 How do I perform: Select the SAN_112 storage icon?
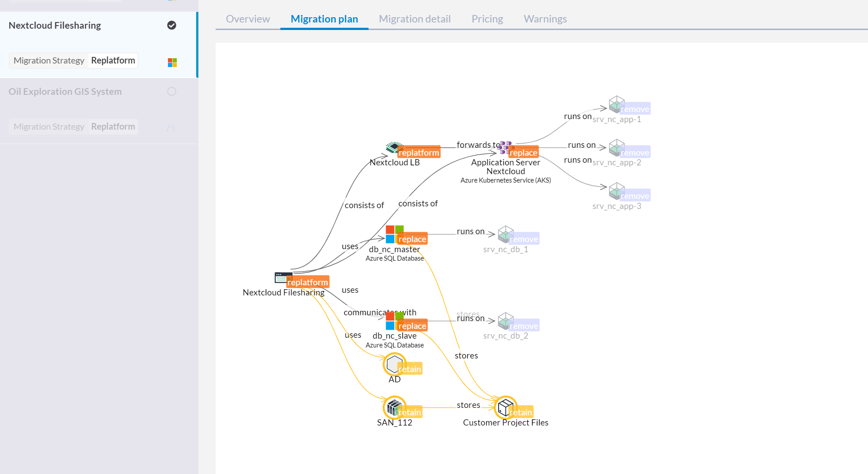click(x=393, y=407)
